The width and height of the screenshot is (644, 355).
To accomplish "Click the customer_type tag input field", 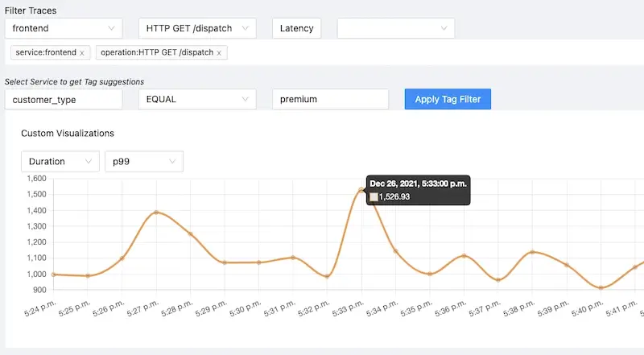I will pyautogui.click(x=64, y=99).
